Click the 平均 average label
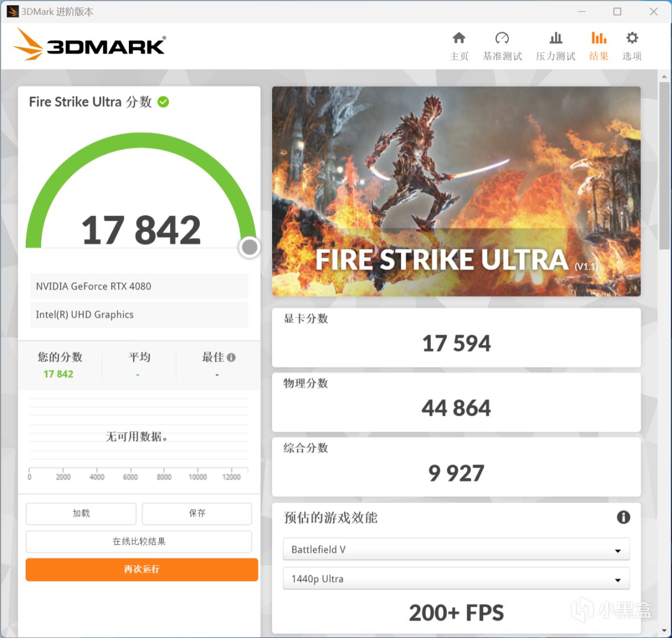Image resolution: width=672 pixels, height=638 pixels. pos(139,357)
